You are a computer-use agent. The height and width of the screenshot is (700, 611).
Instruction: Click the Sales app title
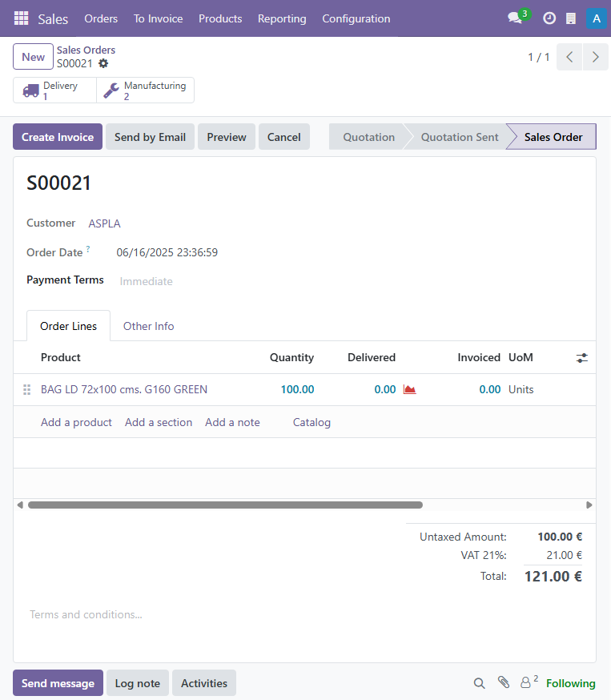click(x=53, y=19)
